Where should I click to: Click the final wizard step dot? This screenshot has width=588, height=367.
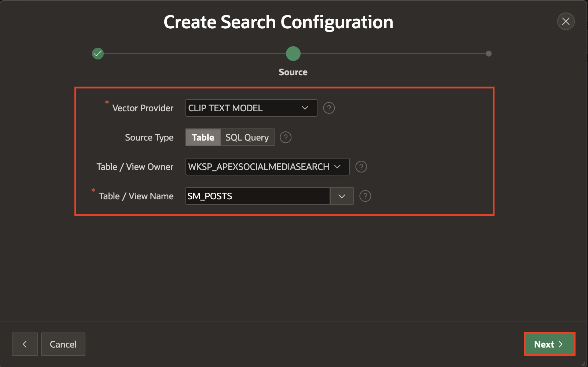point(488,54)
